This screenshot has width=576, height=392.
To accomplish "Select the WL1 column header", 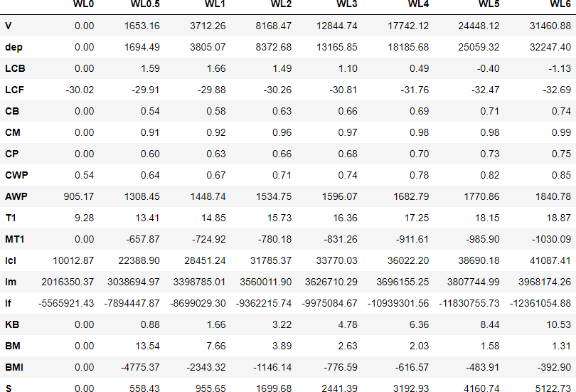I will tap(215, 4).
